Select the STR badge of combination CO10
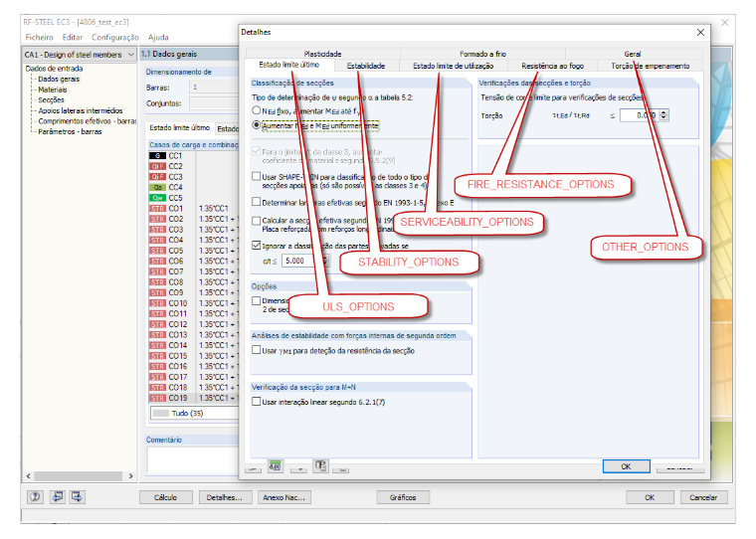The image size is (756, 539). [x=157, y=303]
